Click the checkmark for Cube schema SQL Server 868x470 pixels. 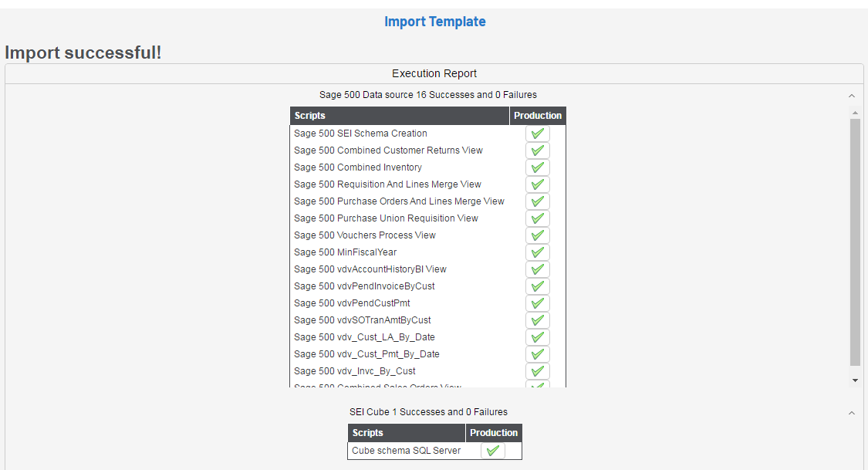pyautogui.click(x=493, y=451)
